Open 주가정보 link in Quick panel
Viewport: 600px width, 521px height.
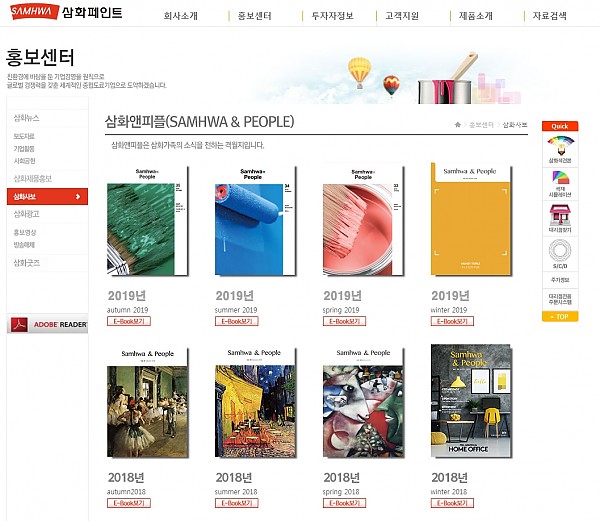click(560, 280)
